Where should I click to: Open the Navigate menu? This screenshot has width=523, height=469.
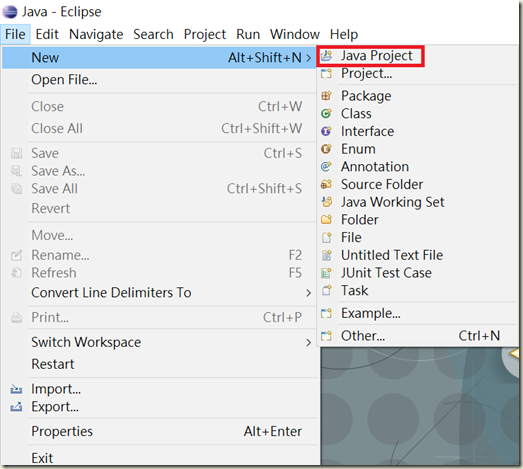click(x=96, y=34)
